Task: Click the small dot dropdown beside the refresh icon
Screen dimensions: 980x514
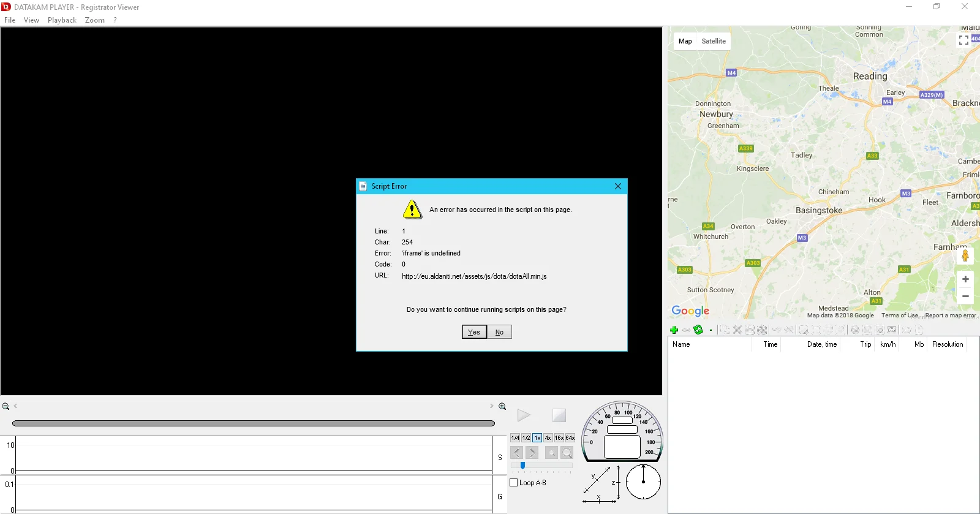Action: click(x=710, y=330)
